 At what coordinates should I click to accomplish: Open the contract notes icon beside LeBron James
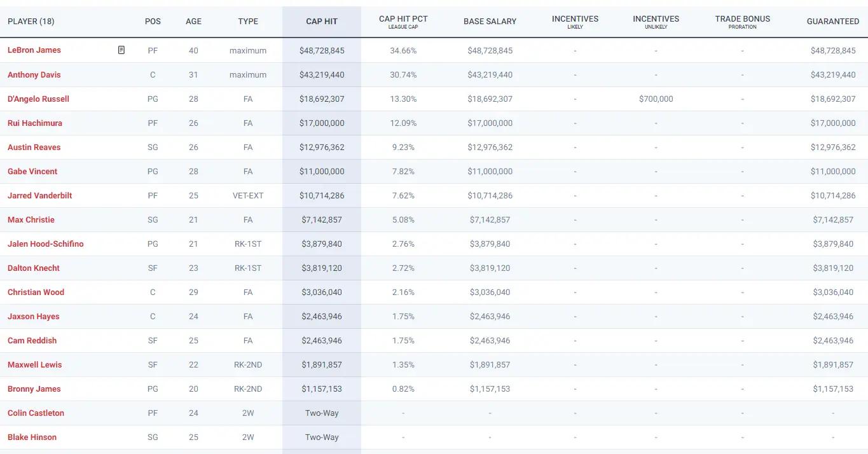(121, 50)
